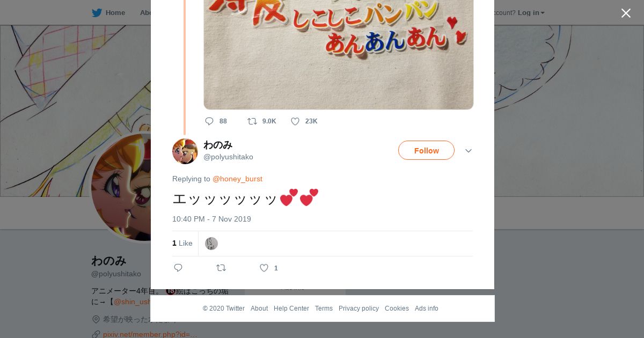This screenshot has height=338, width=644.
Task: Expand tweet options chevron beside Follow
Action: click(x=469, y=151)
